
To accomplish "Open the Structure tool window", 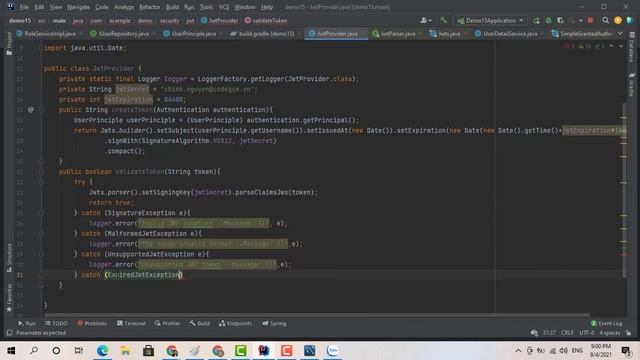I will (9, 258).
